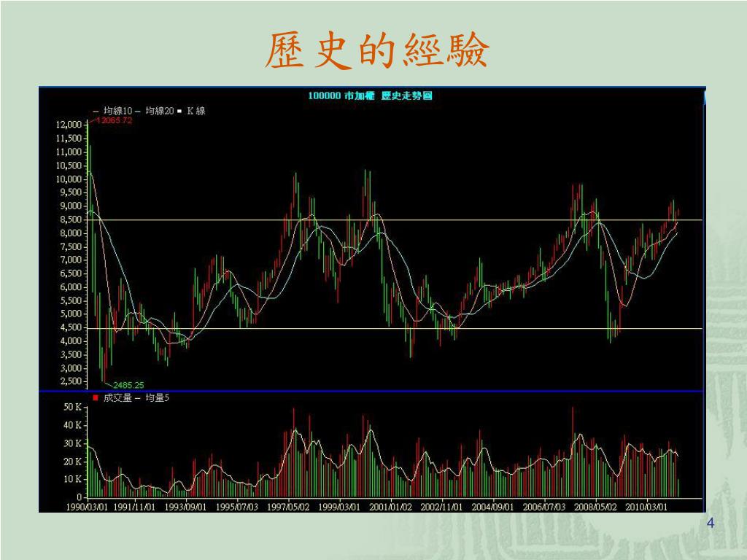Viewport: 747px width, 560px height.
Task: Click the 9,000 price axis label
Action: tap(71, 206)
